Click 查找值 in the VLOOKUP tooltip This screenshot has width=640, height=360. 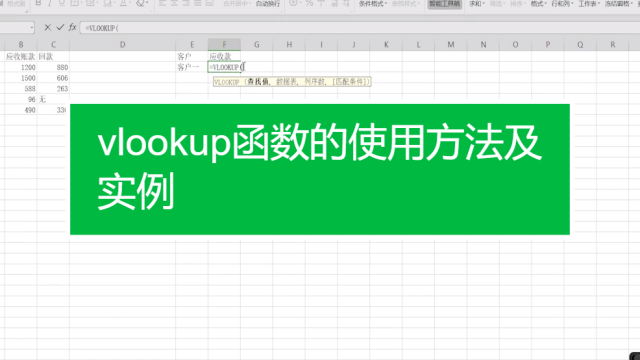258,82
